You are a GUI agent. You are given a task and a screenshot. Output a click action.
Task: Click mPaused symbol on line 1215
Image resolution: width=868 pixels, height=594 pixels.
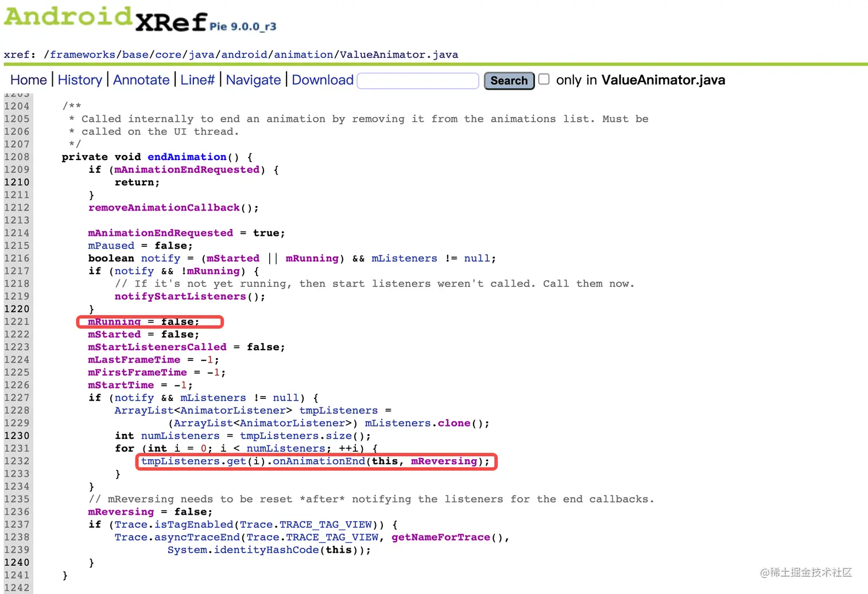tap(111, 245)
